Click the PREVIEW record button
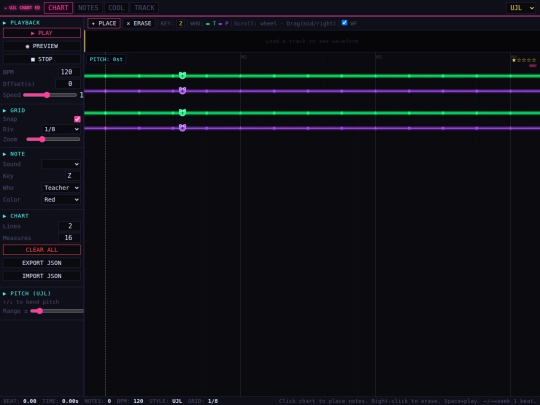 42,46
